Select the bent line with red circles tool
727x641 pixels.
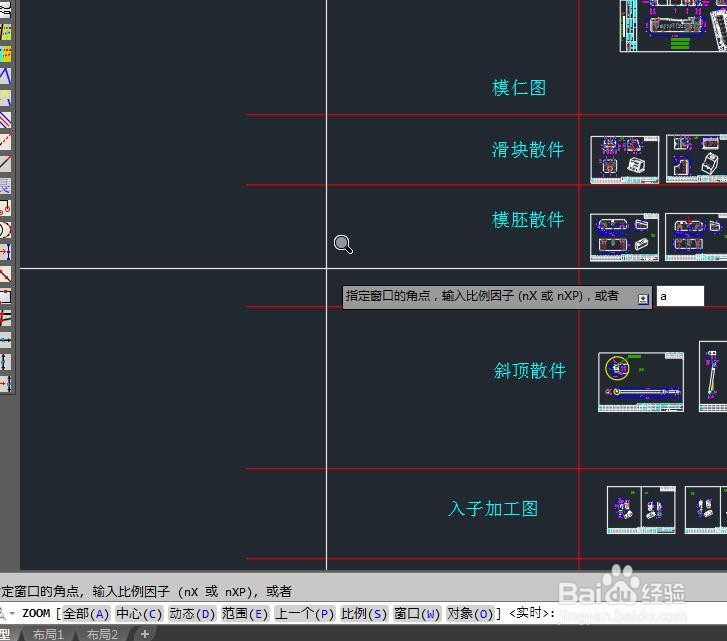[5, 208]
